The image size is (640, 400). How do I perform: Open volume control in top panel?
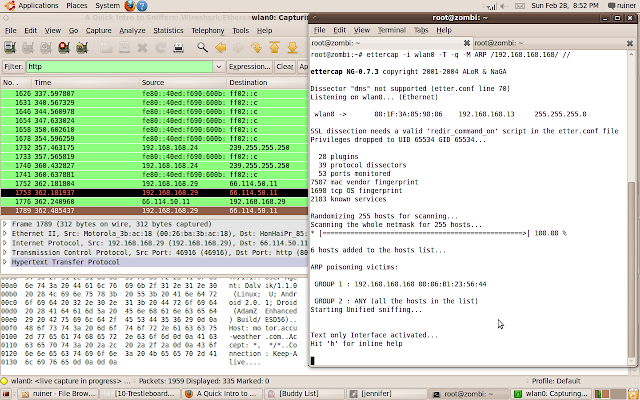(504, 6)
